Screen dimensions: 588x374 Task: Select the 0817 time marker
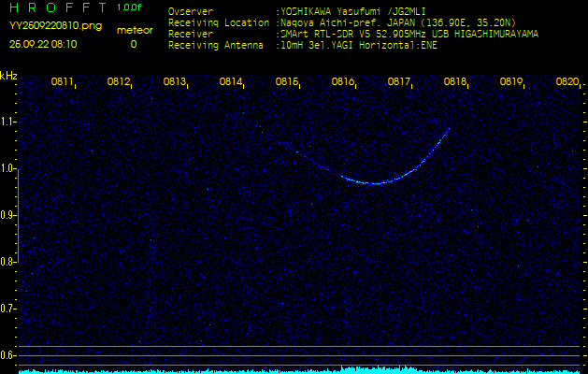399,82
